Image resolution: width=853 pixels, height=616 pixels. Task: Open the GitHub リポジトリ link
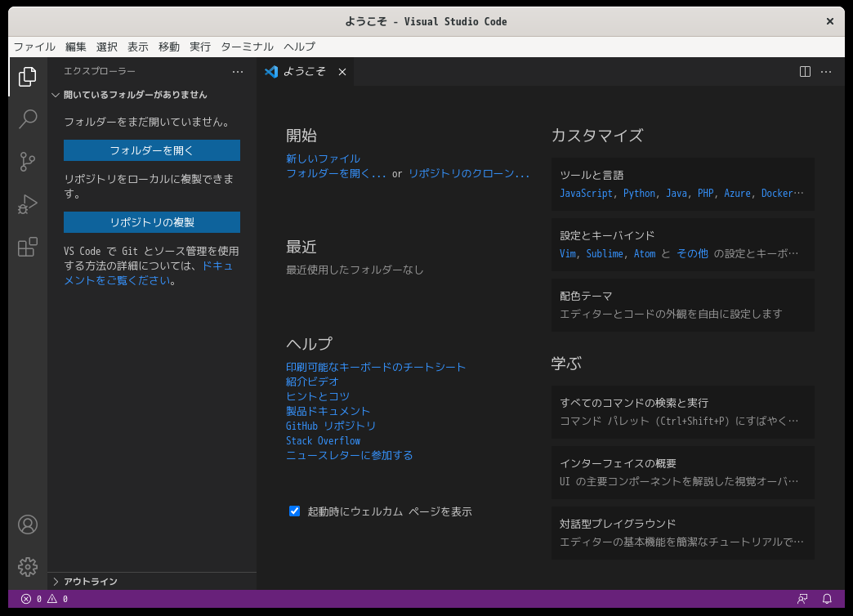[331, 426]
